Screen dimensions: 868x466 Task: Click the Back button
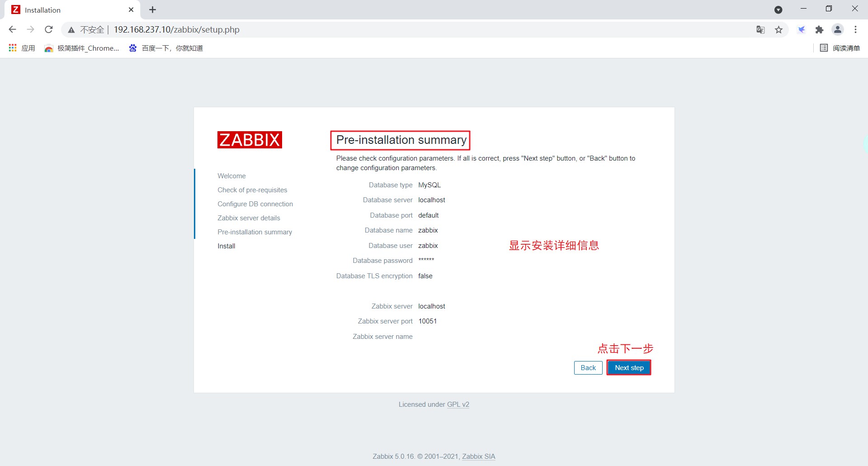coord(588,368)
